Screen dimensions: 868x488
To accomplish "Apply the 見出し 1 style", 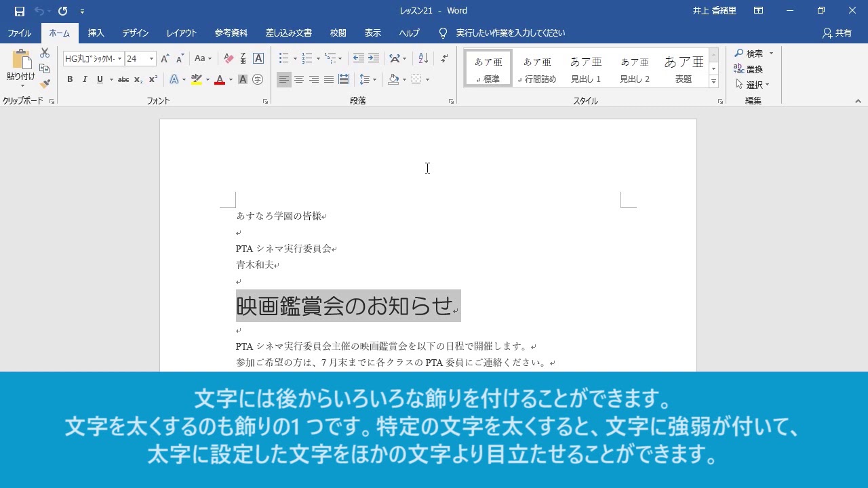I will (x=586, y=68).
